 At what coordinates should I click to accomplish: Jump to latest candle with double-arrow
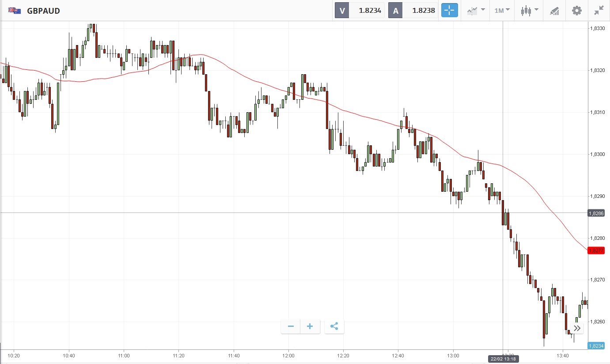click(577, 328)
